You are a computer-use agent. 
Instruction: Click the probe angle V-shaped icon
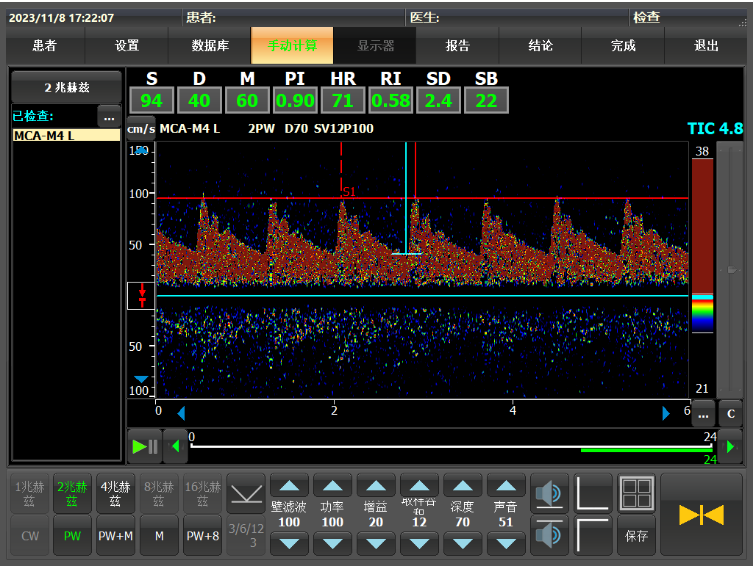tap(246, 493)
